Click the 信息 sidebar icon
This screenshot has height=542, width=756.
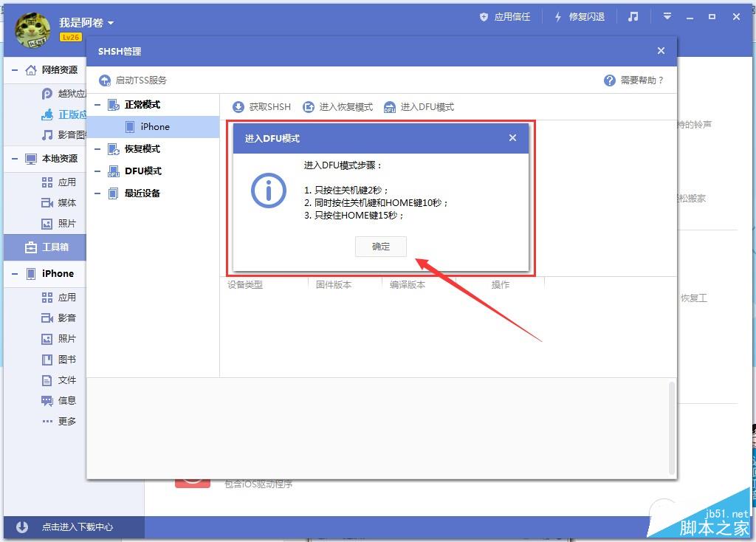[x=46, y=401]
